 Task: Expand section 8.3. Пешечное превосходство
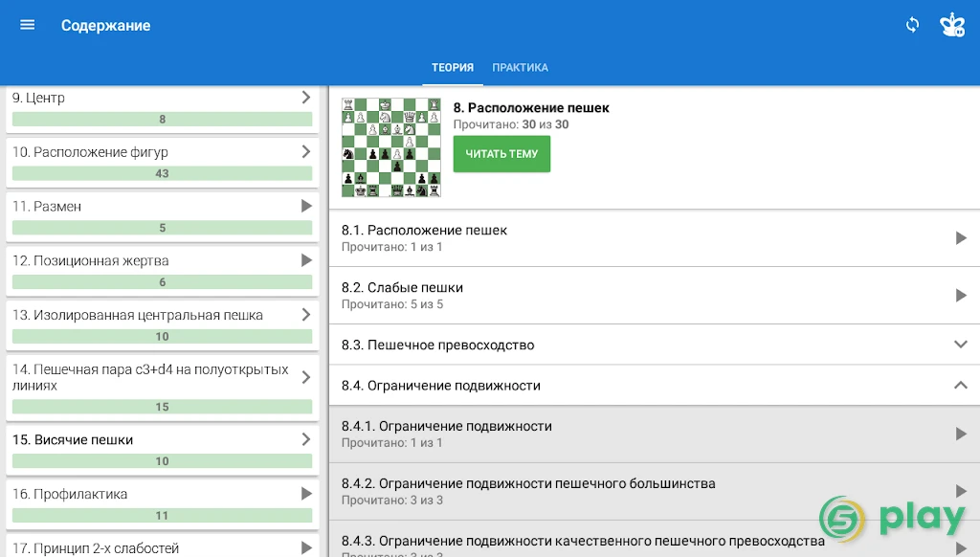tap(655, 345)
